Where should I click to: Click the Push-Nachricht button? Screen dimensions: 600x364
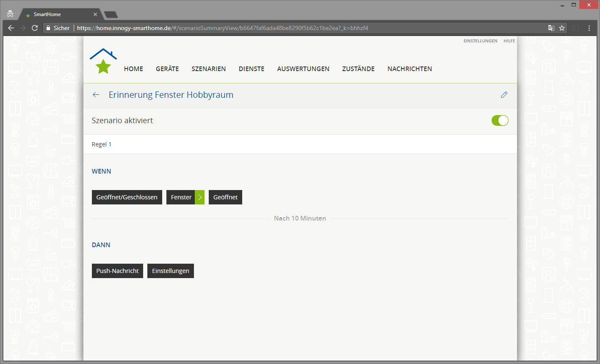tap(117, 271)
